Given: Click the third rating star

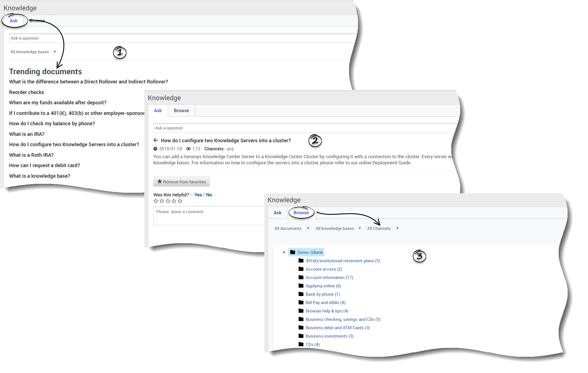Looking at the screenshot, I should 168,201.
